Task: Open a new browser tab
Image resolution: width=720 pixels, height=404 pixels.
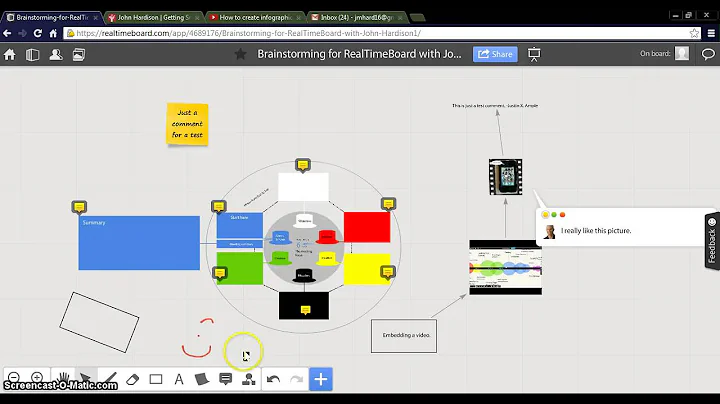Action: tap(417, 18)
